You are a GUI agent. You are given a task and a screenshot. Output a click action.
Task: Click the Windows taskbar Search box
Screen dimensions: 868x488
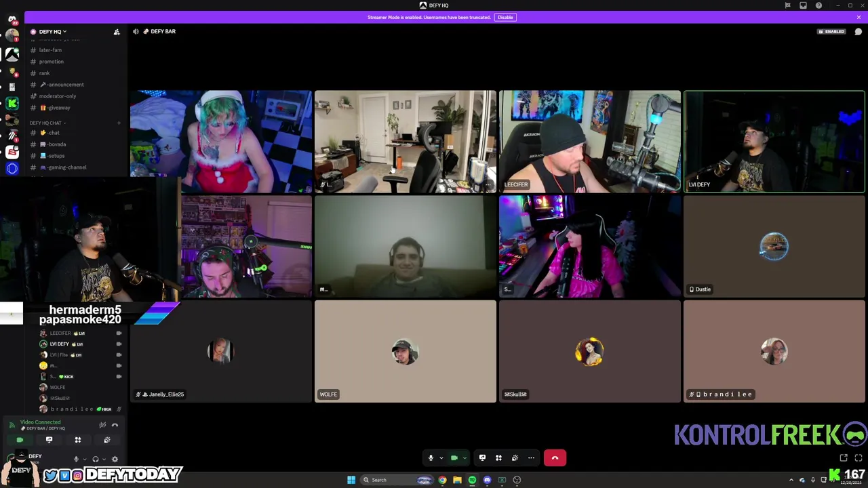point(397,480)
